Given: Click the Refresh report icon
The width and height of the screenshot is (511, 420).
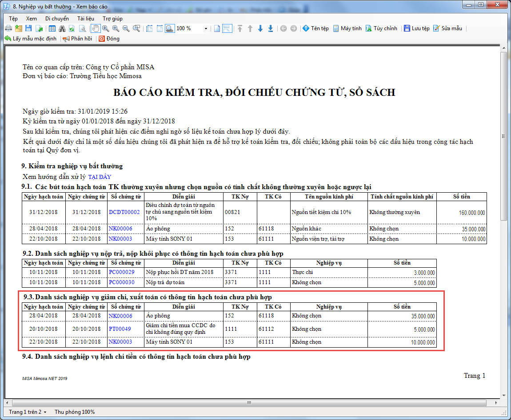Looking at the screenshot, I should [72, 29].
